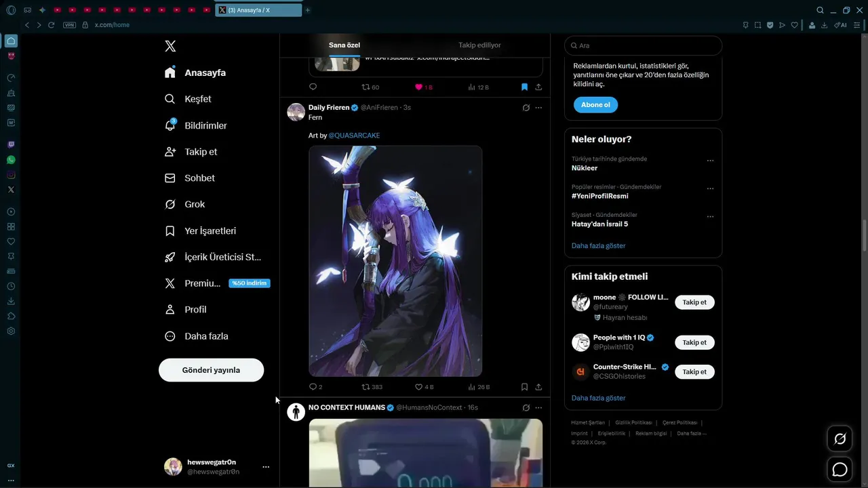Toggle the VPN badge in address bar

(x=69, y=25)
